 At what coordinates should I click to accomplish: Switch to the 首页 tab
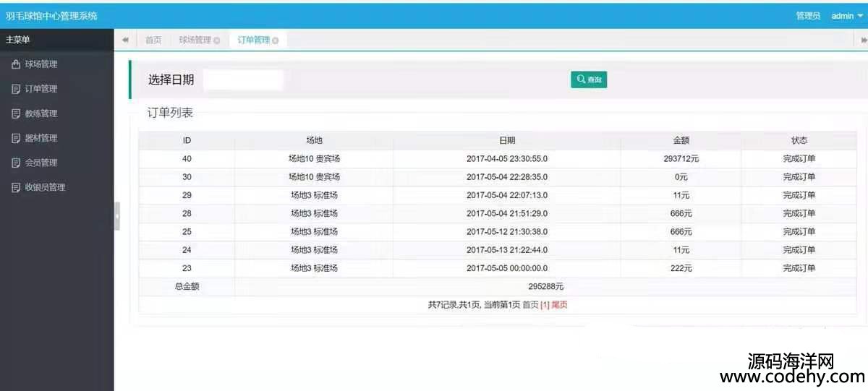[153, 40]
